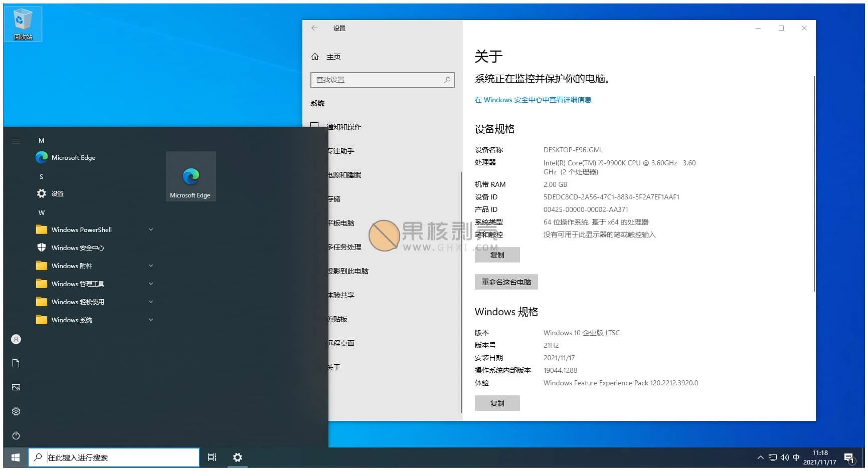Show hidden tray icons chevron
Screen dimensions: 868x471
(x=760, y=457)
